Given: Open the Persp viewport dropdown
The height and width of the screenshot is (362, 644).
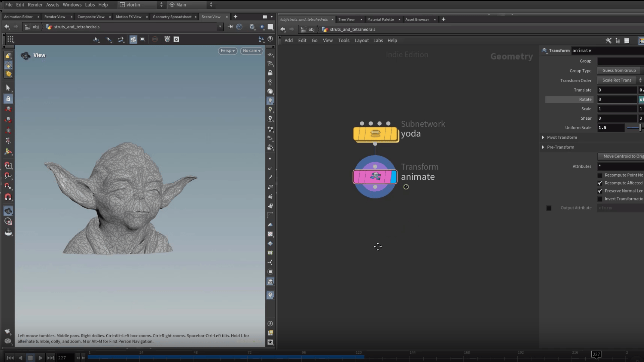Looking at the screenshot, I should (x=228, y=51).
